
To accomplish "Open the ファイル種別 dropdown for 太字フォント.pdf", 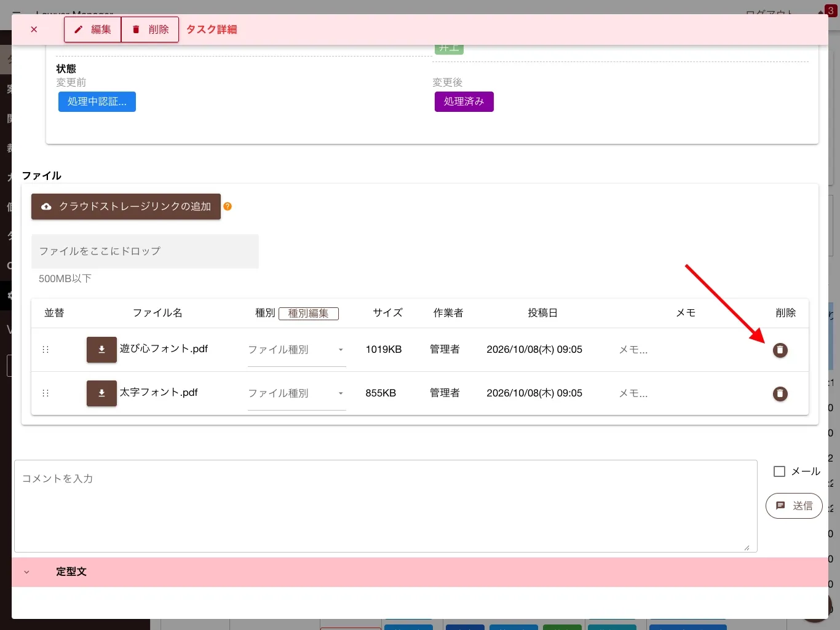I will pyautogui.click(x=297, y=394).
